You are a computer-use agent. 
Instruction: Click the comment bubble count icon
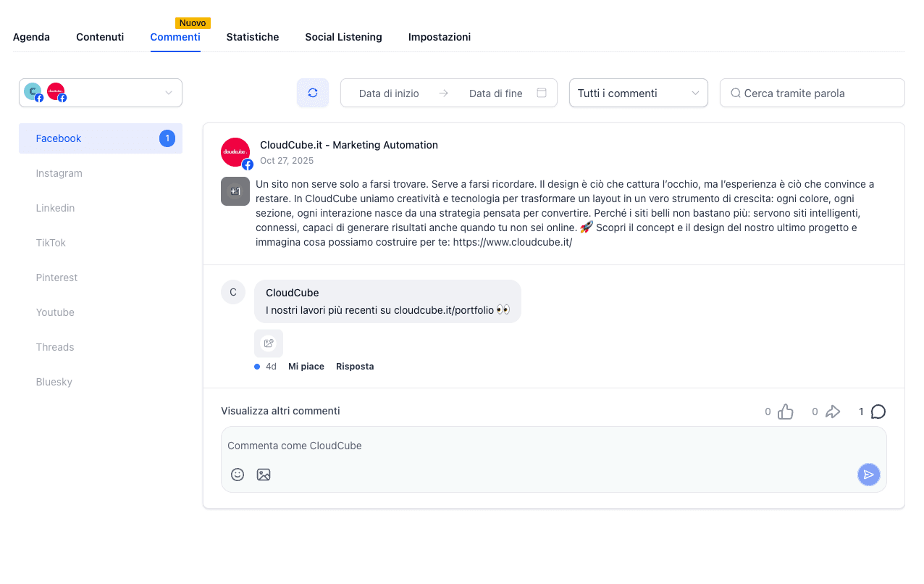tap(878, 412)
